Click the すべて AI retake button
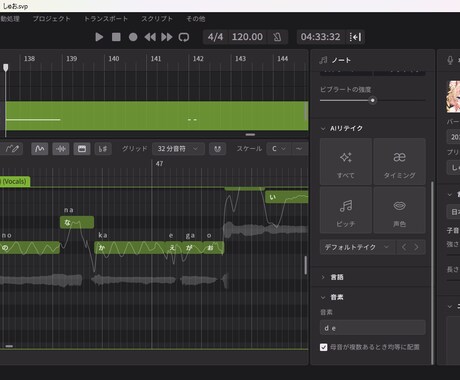This screenshot has height=380, width=460. click(346, 162)
